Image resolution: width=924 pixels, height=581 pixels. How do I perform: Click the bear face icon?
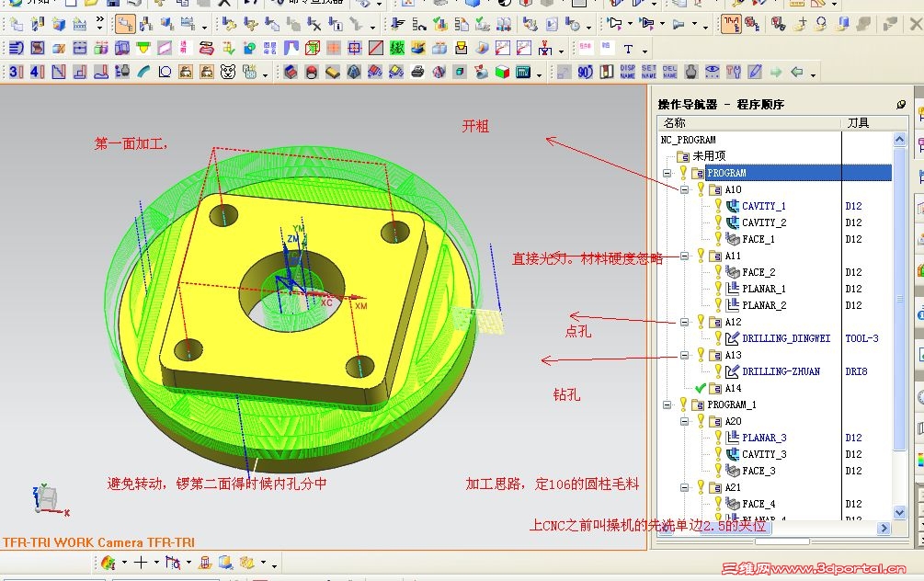(x=228, y=72)
